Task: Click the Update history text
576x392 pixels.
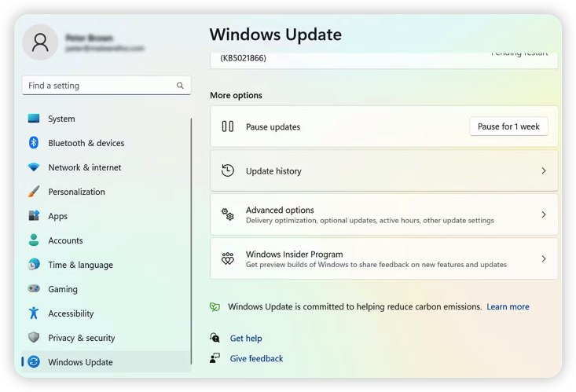Action: [273, 170]
